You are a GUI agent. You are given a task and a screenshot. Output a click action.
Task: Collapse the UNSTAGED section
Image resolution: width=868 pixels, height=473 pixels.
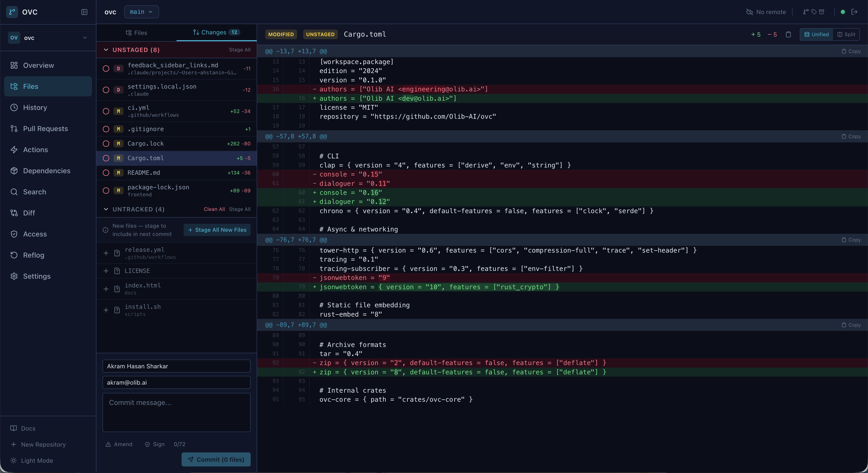coord(106,50)
